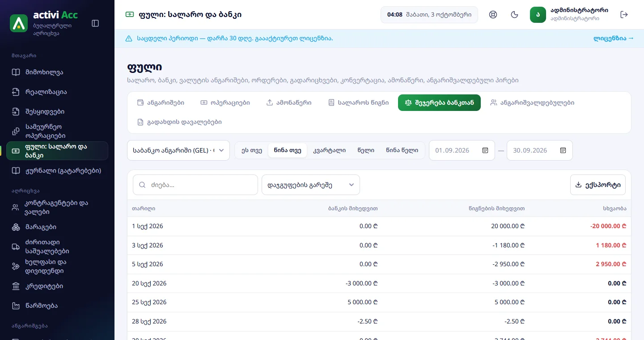Select the კვარტალი period option
The image size is (644, 340).
[330, 150]
